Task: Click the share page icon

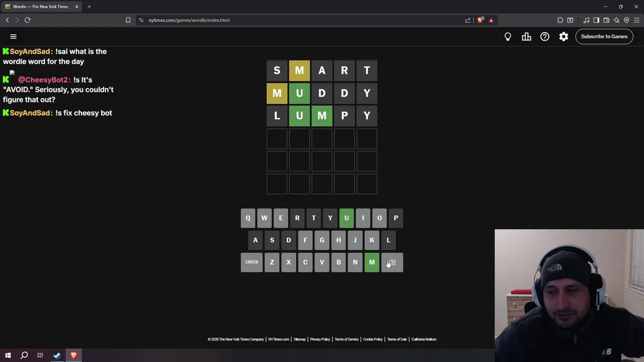Action: (468, 20)
